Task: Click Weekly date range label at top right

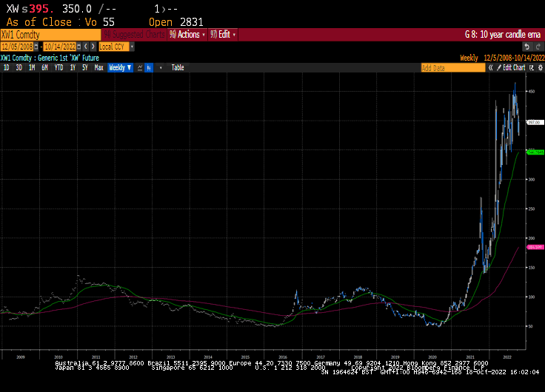Action: 502,58
